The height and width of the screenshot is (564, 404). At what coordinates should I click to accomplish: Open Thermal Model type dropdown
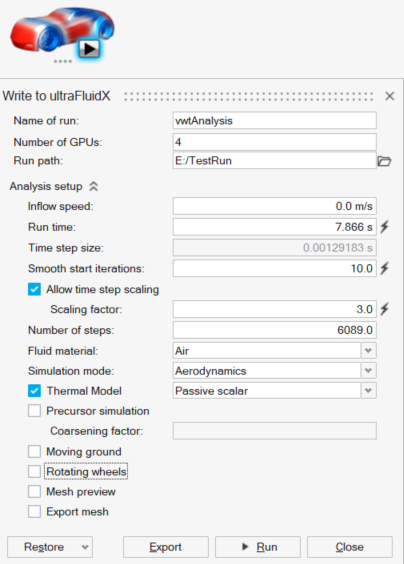[x=368, y=391]
